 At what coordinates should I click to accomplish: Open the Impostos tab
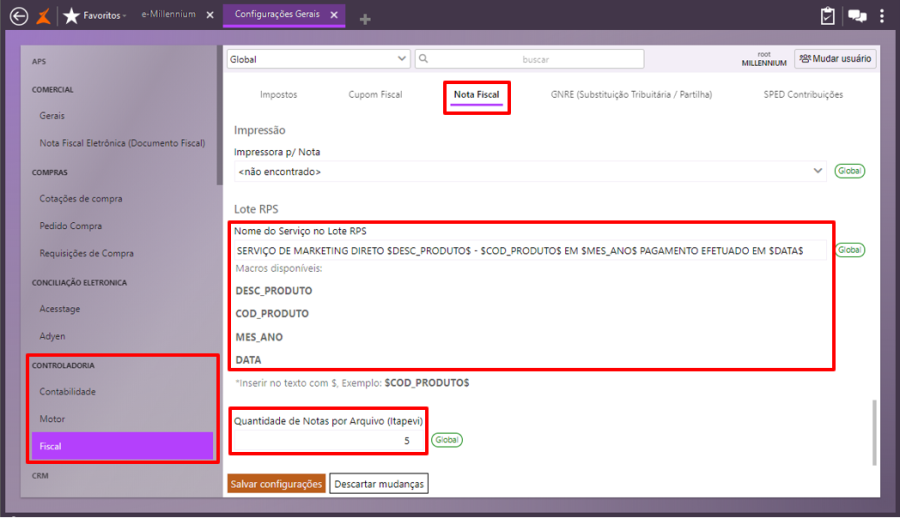[278, 95]
